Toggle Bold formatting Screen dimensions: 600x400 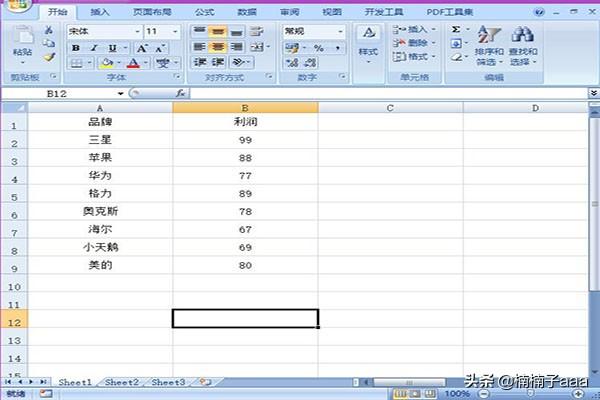coord(76,48)
